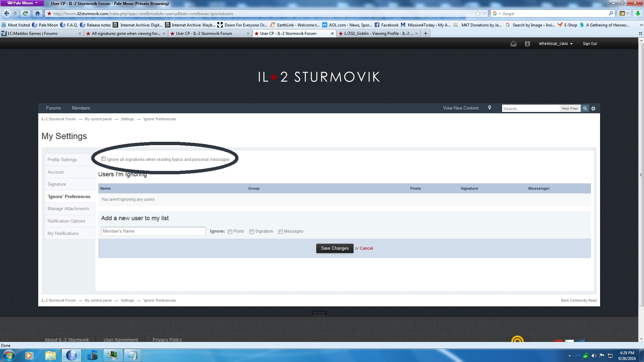Open the Pale Moon application menu

pyautogui.click(x=22, y=3)
